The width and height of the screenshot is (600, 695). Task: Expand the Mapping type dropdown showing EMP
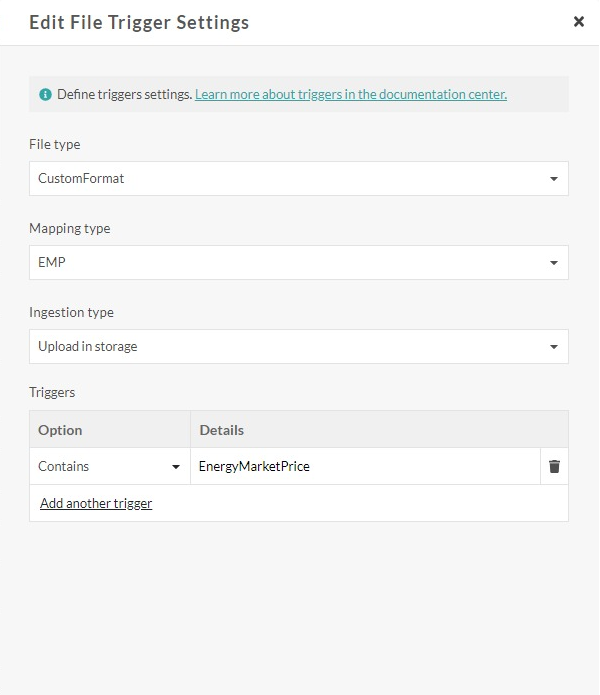[x=290, y=263]
